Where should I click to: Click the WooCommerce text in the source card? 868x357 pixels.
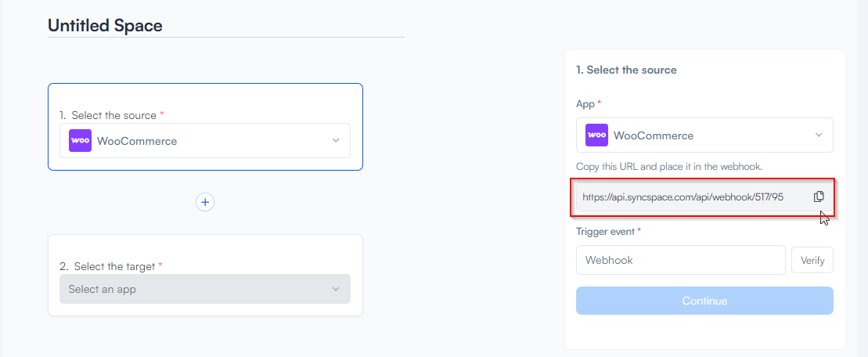(x=137, y=141)
